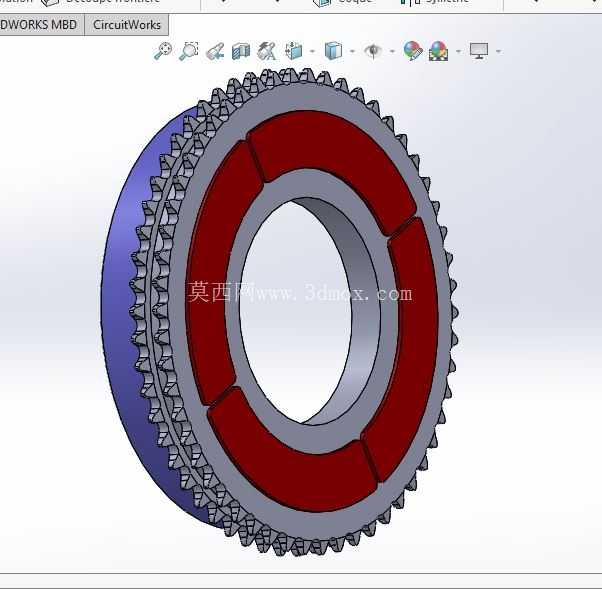
Task: Switch to the SOLIDWORKS MBD tab
Action: coord(41,25)
